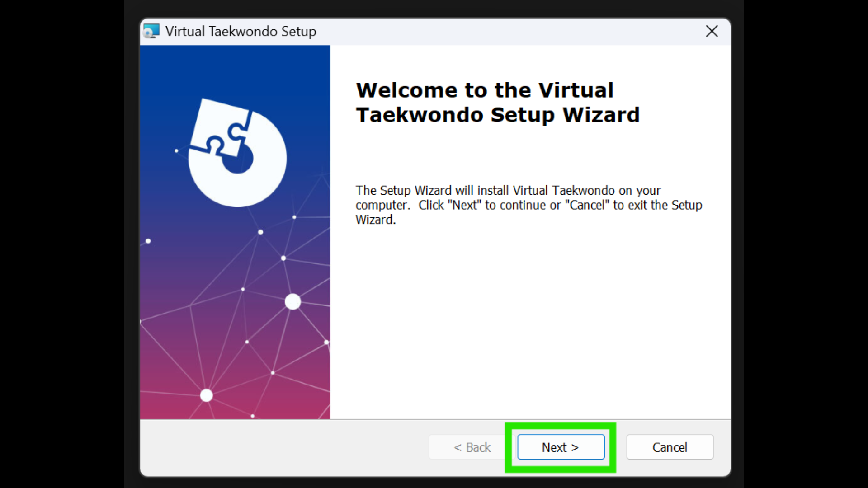Click the quoted word "Cancel" in the description
Screen dimensions: 868x488
tap(587, 205)
